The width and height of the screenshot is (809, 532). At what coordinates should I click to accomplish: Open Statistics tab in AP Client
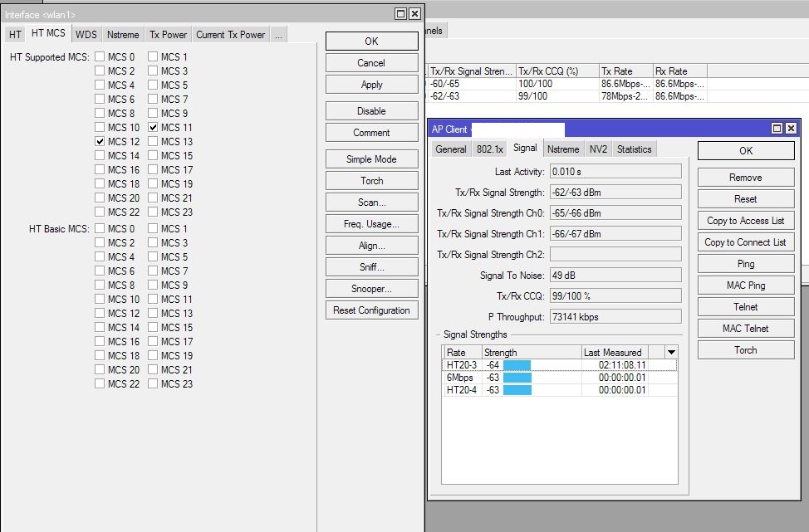pos(634,149)
